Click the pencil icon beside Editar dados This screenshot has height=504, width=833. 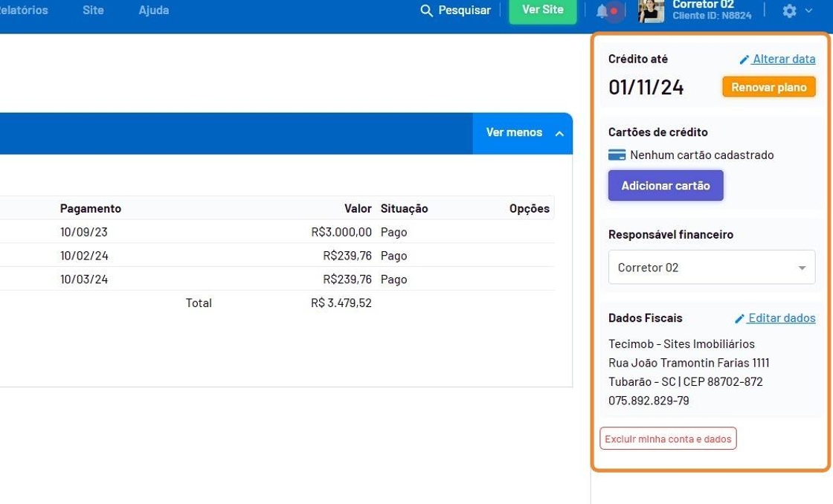pos(739,318)
